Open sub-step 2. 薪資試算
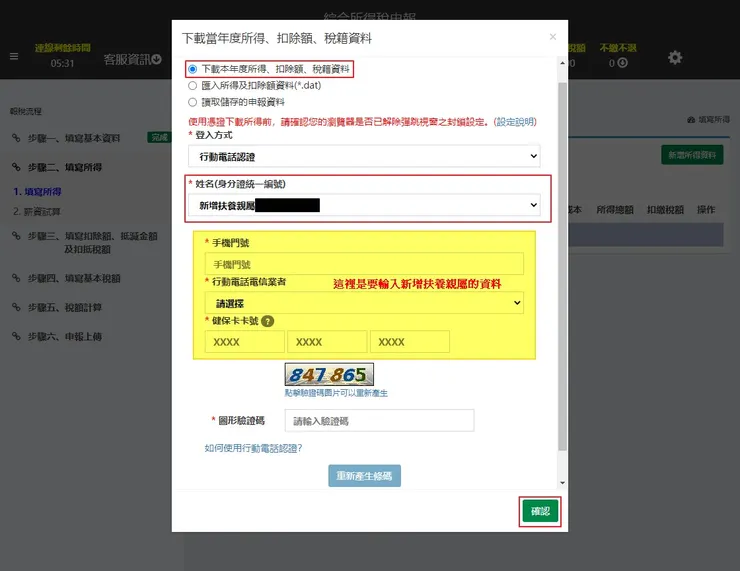This screenshot has width=740, height=571. [37, 211]
